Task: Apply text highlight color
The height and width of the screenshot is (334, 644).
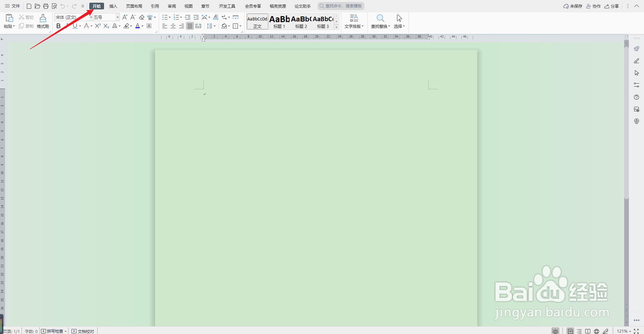Action: (126, 26)
